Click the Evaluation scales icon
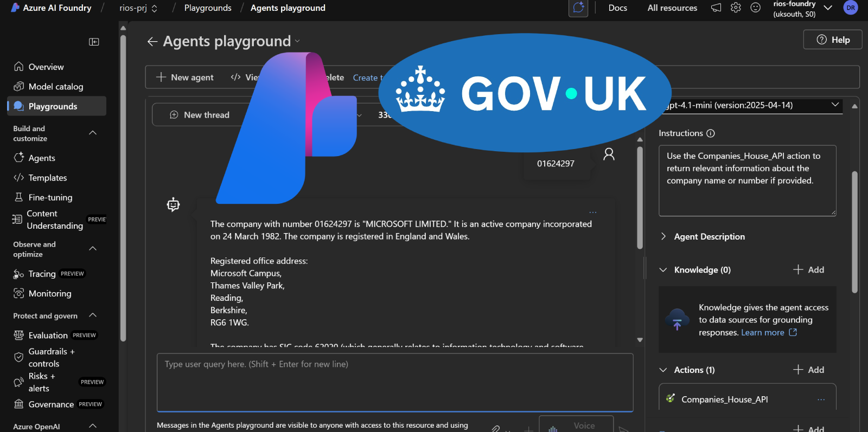868x432 pixels. click(19, 335)
